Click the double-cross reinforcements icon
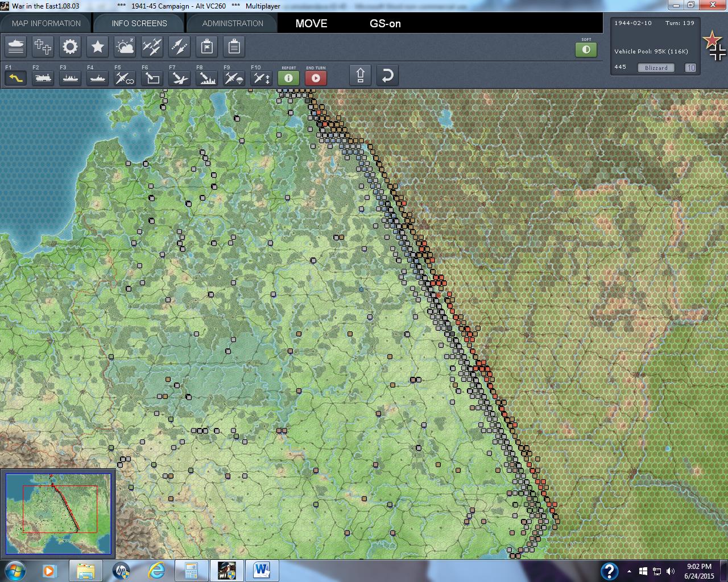This screenshot has height=582, width=728. (43, 47)
